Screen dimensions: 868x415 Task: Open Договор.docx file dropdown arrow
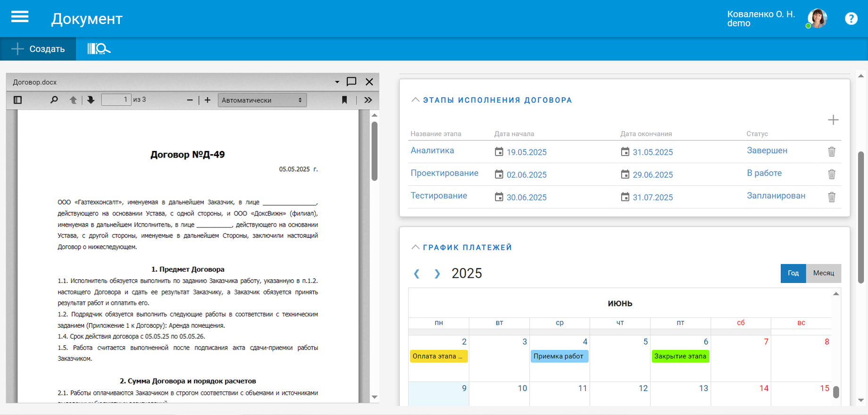coord(337,82)
